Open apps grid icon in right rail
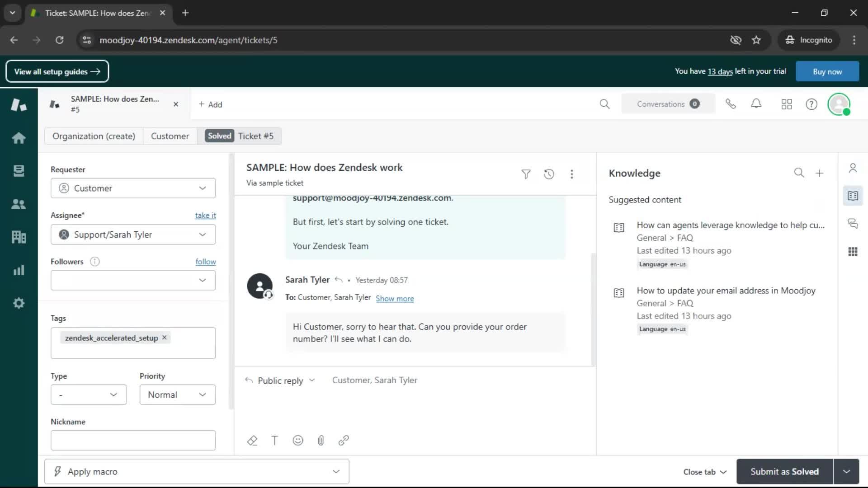Screen dimensions: 868x488 853,252
